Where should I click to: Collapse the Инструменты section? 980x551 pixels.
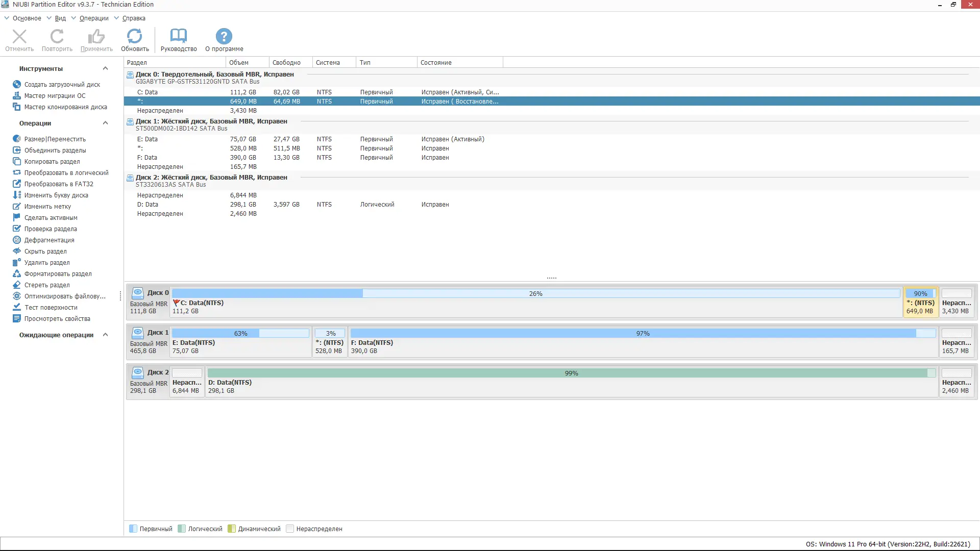pos(105,68)
